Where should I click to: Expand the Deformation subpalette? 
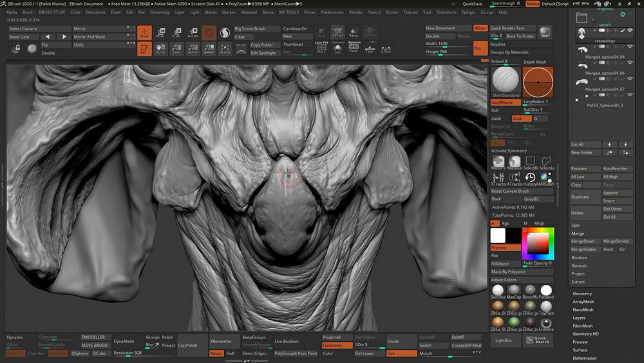(585, 358)
